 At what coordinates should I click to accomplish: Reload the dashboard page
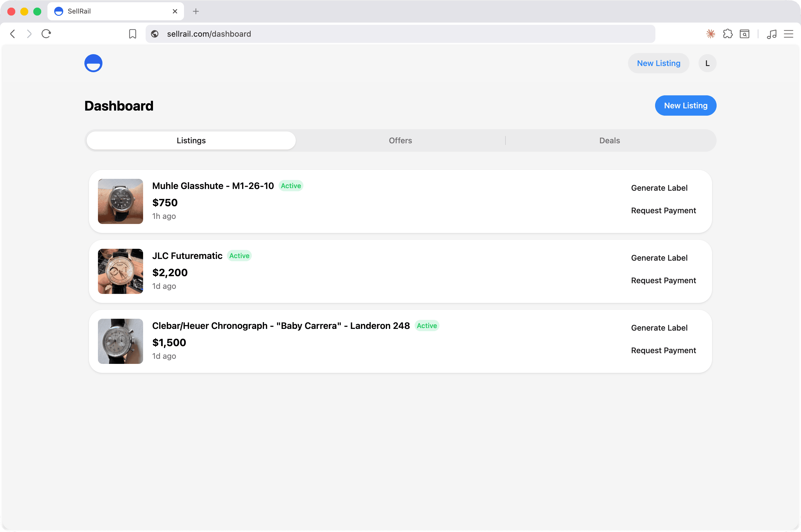point(46,34)
